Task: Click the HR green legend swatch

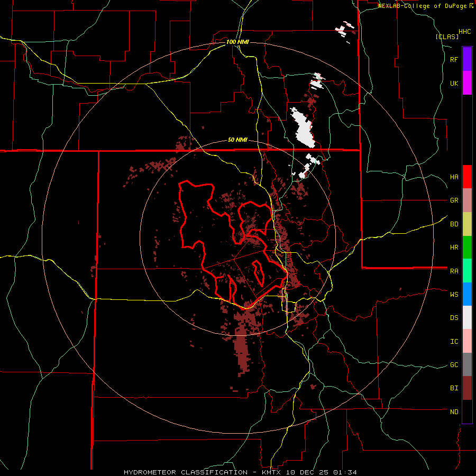Action: tap(467, 248)
